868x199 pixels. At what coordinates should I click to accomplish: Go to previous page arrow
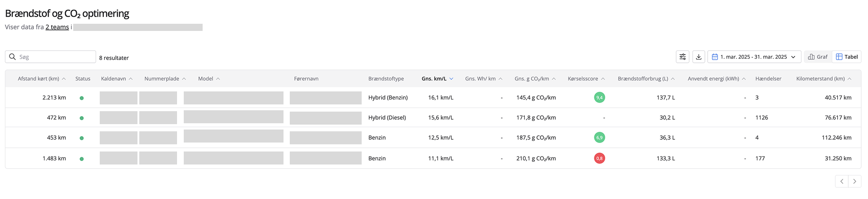click(842, 182)
